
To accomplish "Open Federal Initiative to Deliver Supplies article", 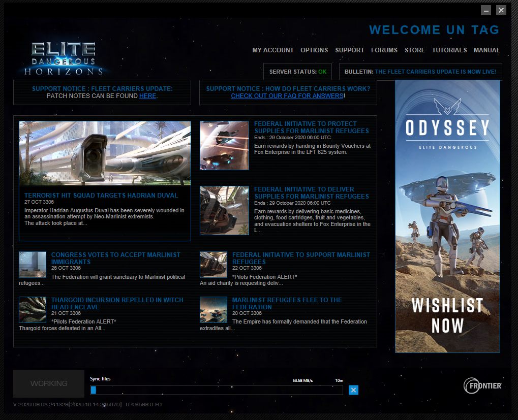I will pyautogui.click(x=312, y=192).
